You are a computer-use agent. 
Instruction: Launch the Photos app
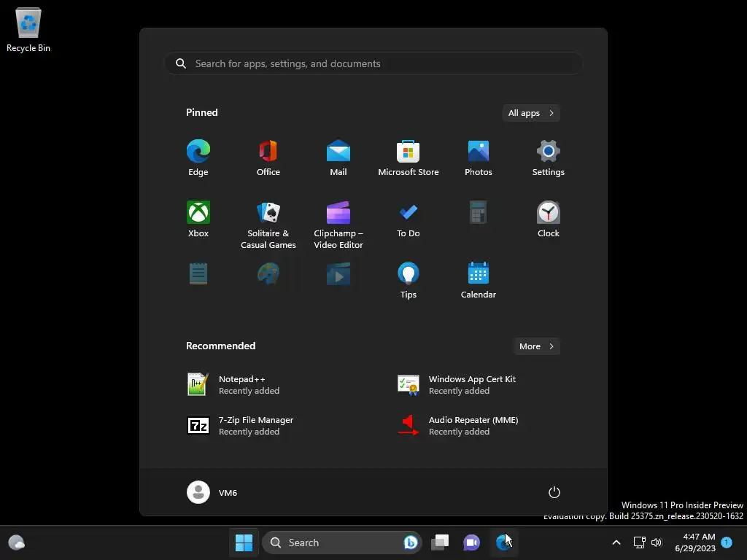[x=479, y=158]
